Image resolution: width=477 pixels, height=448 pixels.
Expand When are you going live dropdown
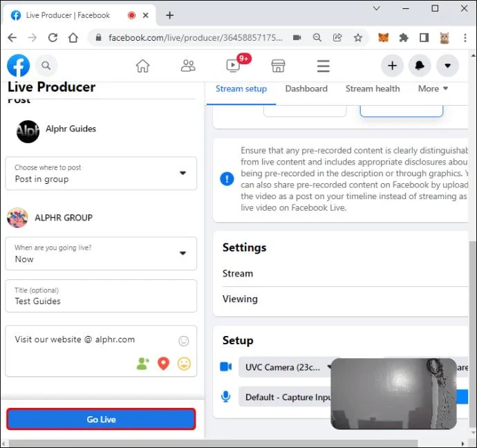click(101, 253)
